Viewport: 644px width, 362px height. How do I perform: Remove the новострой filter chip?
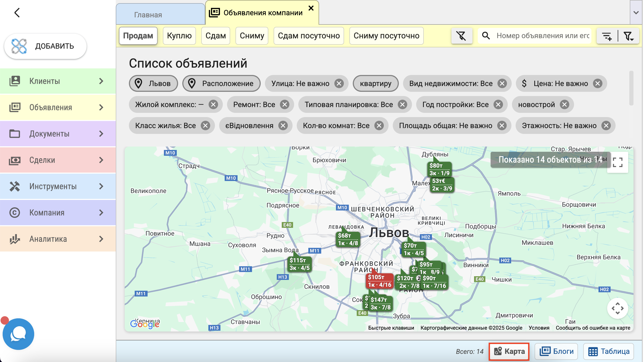565,104
